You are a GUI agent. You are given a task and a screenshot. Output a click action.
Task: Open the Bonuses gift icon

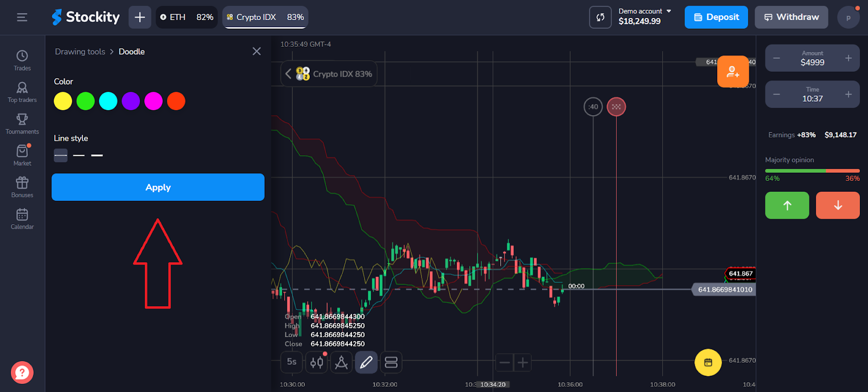(x=22, y=186)
